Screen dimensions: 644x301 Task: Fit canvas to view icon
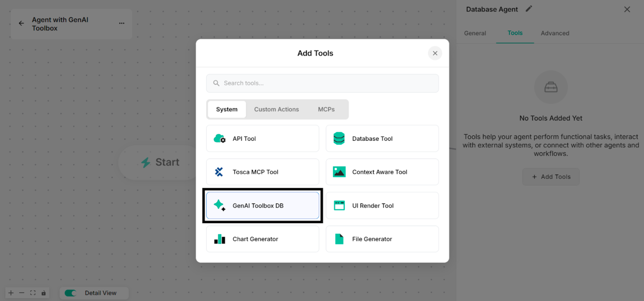point(33,293)
